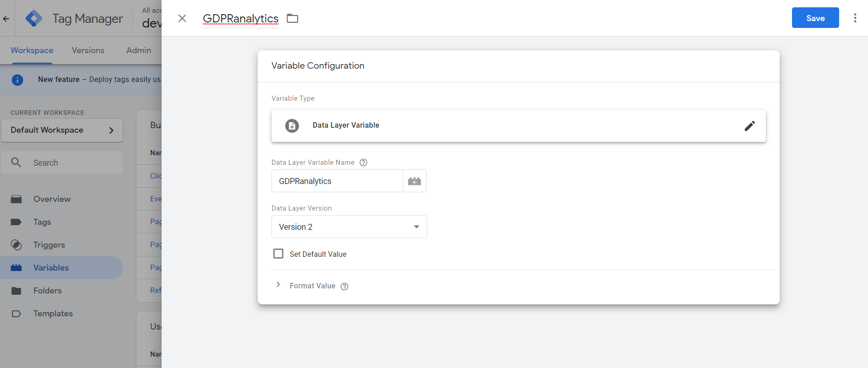This screenshot has width=868, height=368.
Task: Click the Overview sidebar icon
Action: 16,199
